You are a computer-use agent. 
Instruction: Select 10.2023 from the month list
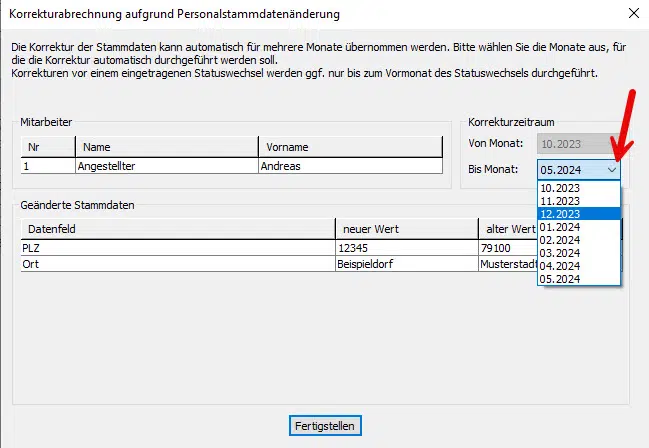tap(559, 187)
